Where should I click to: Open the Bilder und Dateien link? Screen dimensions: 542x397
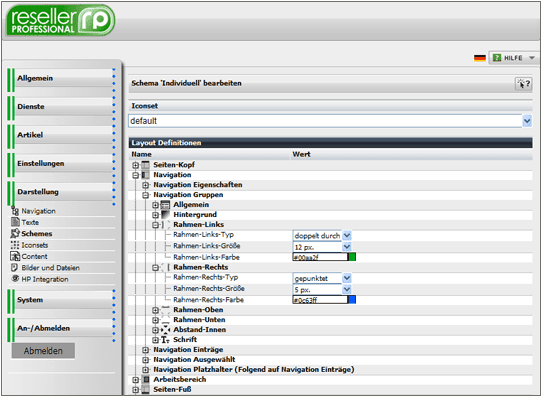50,268
